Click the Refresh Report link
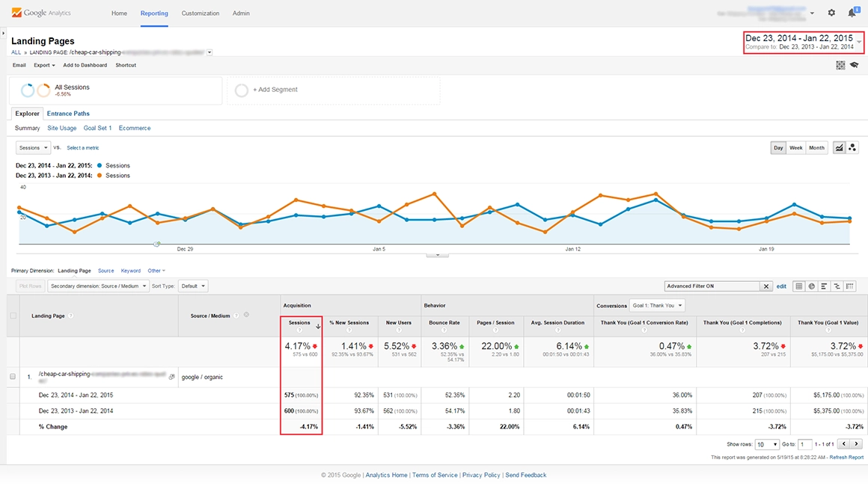 pyautogui.click(x=846, y=458)
